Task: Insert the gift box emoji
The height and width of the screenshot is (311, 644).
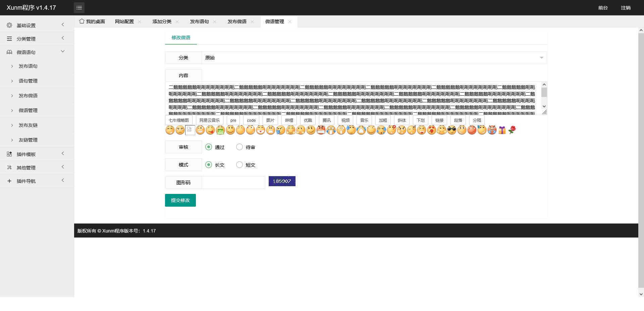Action: (502, 130)
